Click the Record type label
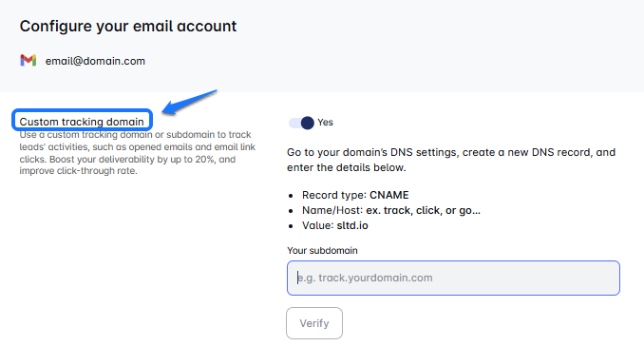Screen dimensions: 644x346 pos(334,195)
